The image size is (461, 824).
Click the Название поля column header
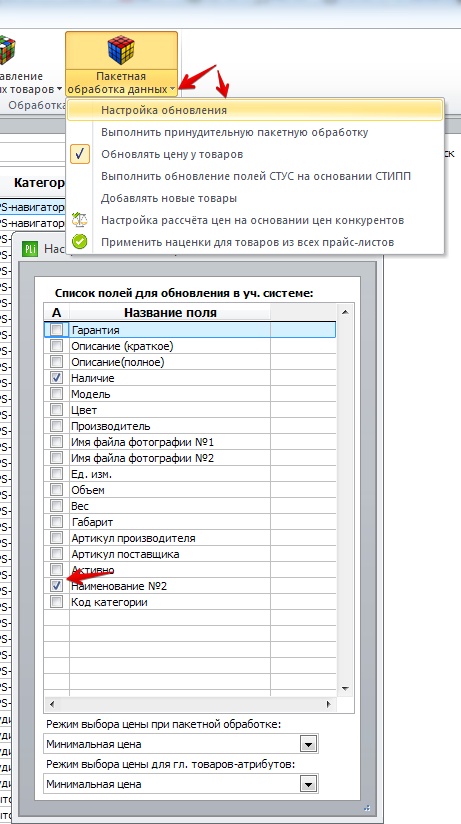pos(170,313)
